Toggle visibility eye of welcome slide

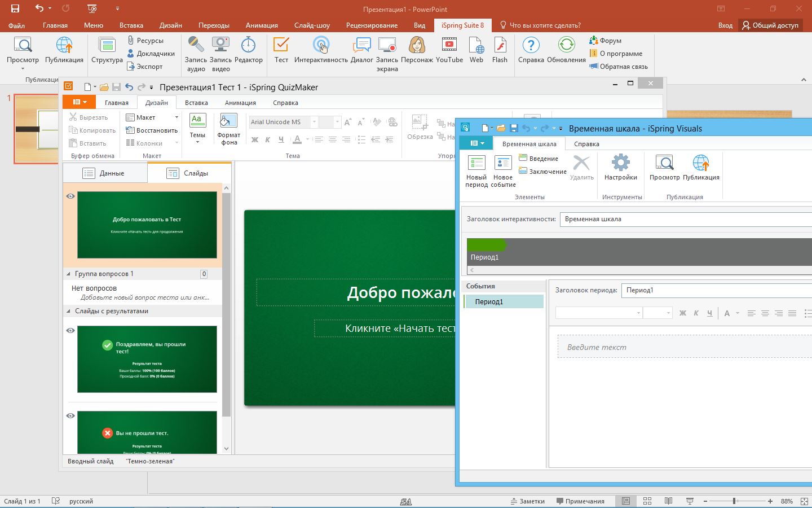(x=70, y=196)
